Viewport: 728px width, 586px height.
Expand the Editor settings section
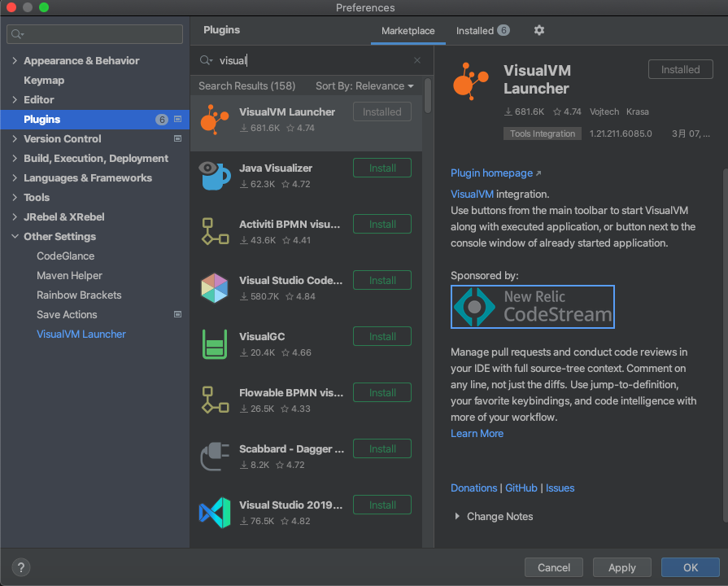tap(15, 100)
